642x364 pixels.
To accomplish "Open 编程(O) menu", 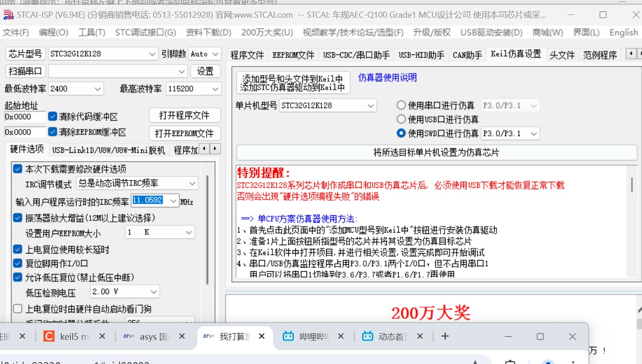I will [54, 33].
